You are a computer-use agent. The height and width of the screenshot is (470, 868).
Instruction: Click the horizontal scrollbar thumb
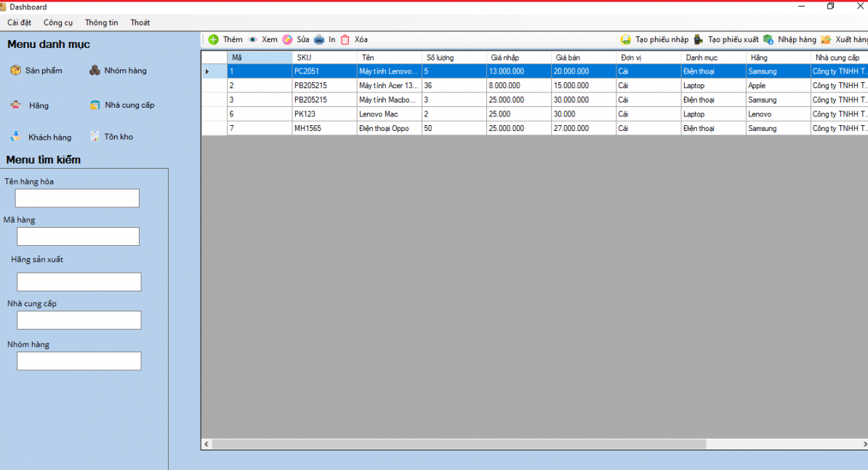459,444
